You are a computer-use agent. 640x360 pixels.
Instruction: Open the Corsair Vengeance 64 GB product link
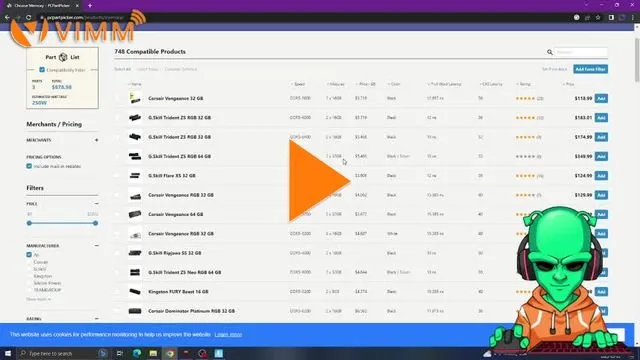(176, 214)
